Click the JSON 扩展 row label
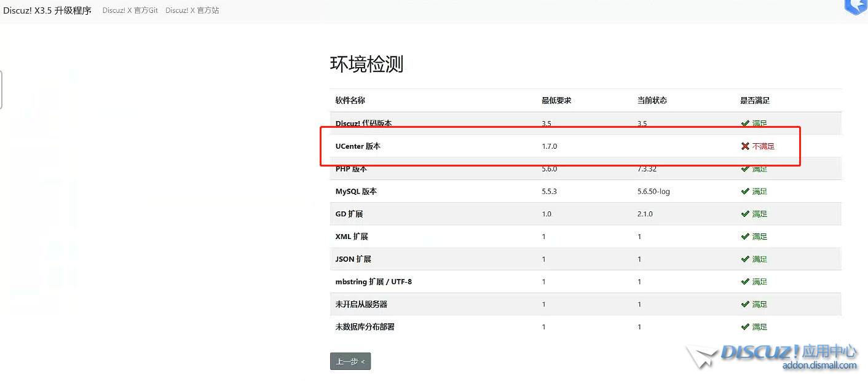 tap(353, 259)
